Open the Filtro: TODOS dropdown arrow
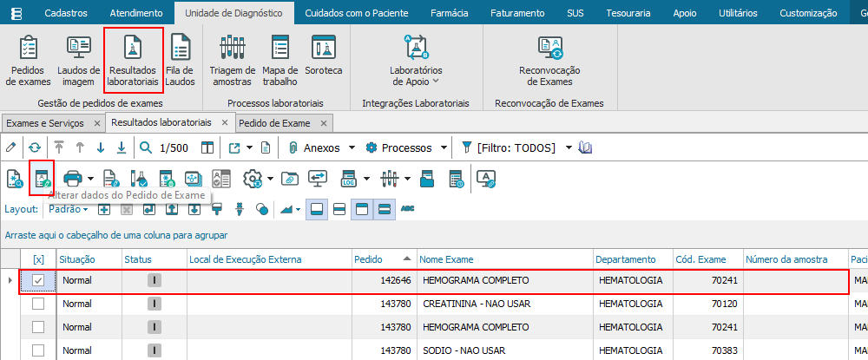The image size is (868, 360). point(568,147)
